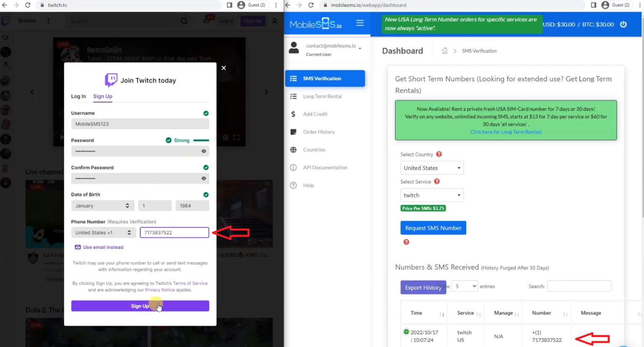Expand the Select Country dropdown
644x347 pixels.
(x=431, y=168)
